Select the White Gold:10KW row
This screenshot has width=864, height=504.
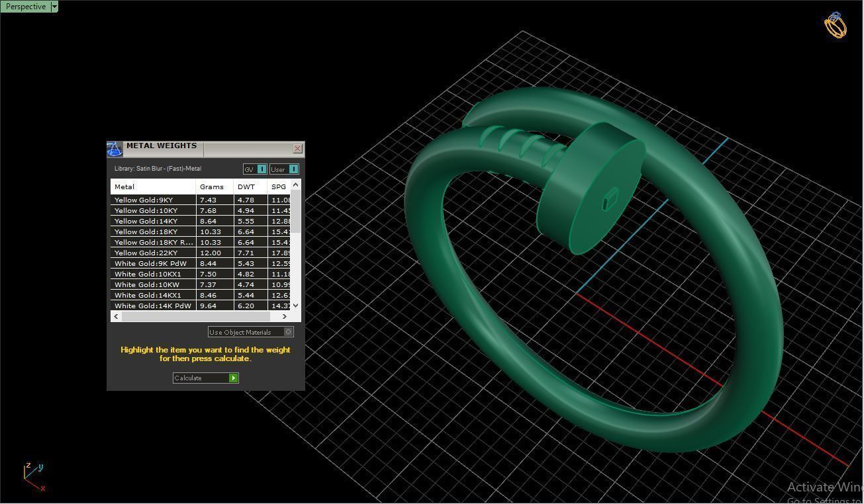coord(201,284)
